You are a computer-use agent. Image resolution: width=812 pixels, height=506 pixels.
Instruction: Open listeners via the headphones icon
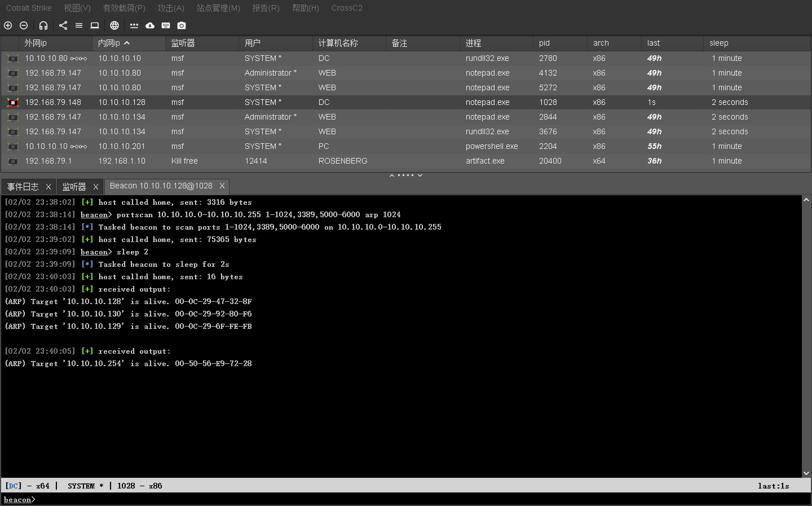point(43,25)
